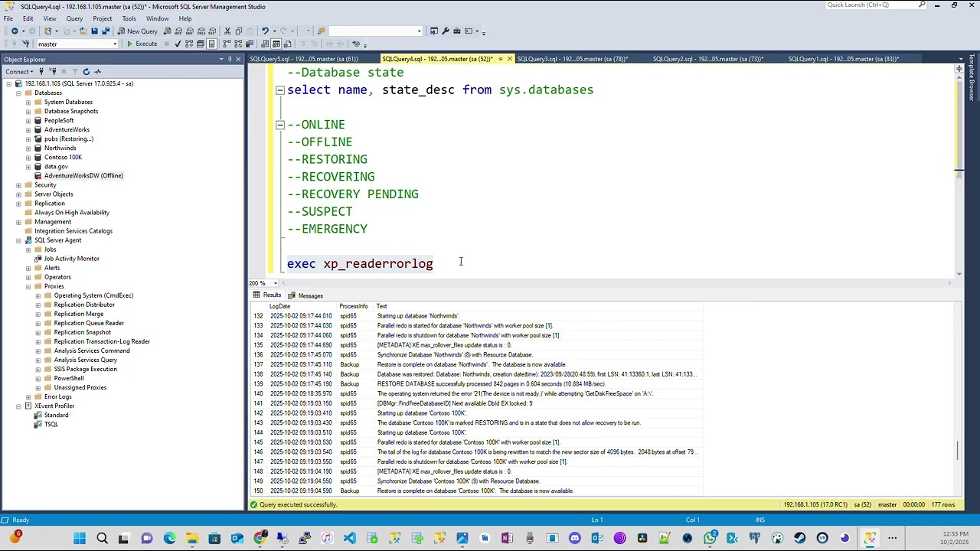Click the results grid vertical scrollbar thumb

pos(958,451)
